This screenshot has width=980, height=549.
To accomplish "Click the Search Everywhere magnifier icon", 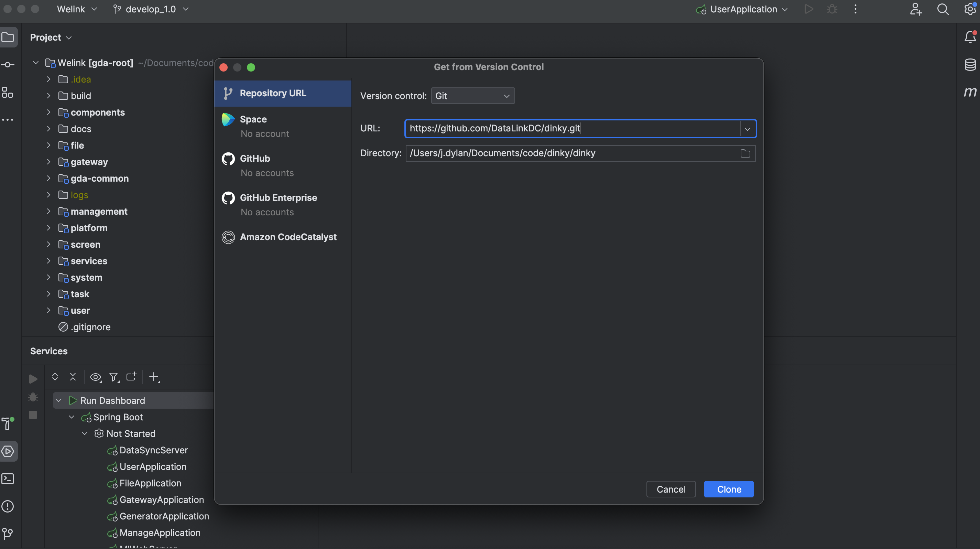I will pos(942,9).
